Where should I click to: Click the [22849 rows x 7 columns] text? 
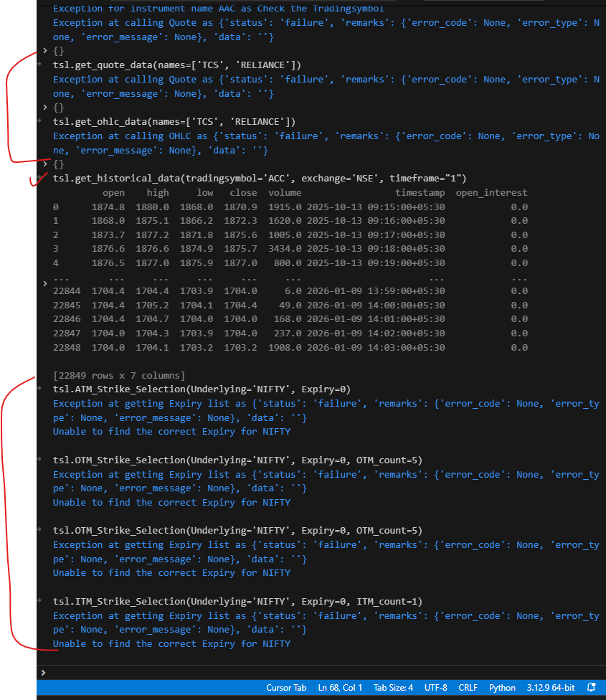(119, 376)
